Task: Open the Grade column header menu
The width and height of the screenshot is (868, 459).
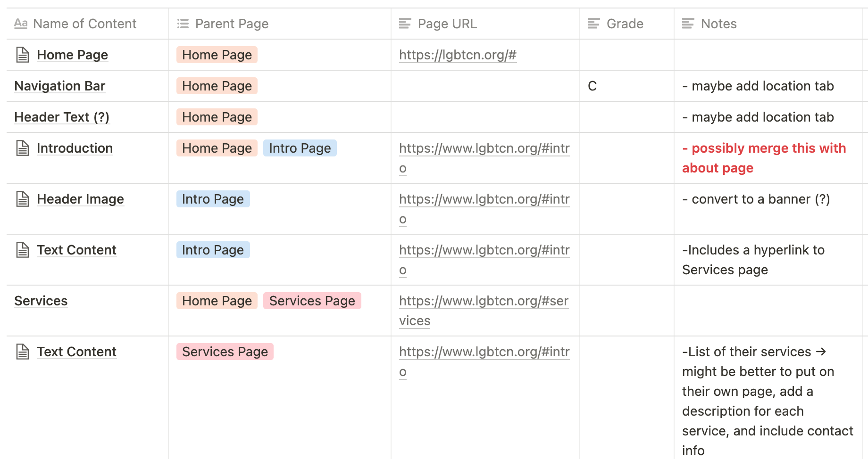Action: (627, 24)
